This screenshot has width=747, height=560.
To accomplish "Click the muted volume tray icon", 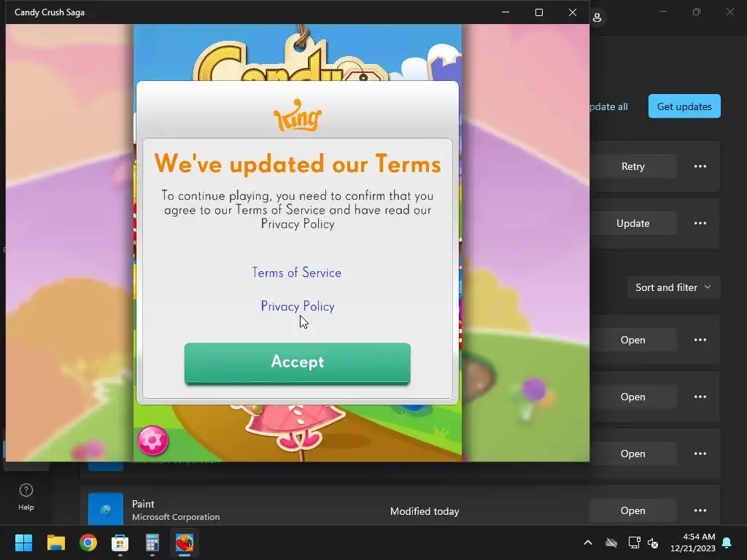I will click(653, 542).
